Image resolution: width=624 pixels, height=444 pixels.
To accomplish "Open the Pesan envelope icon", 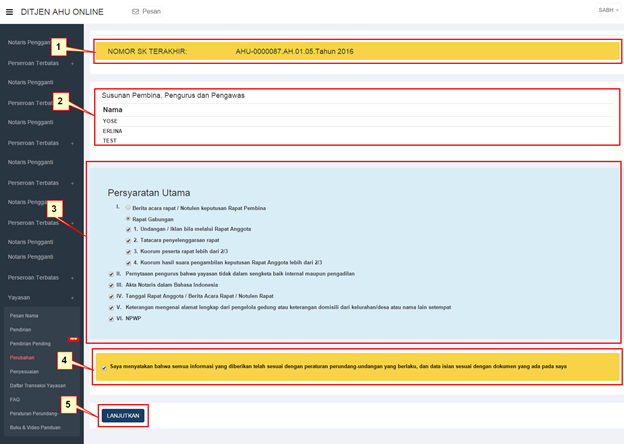I will (136, 11).
